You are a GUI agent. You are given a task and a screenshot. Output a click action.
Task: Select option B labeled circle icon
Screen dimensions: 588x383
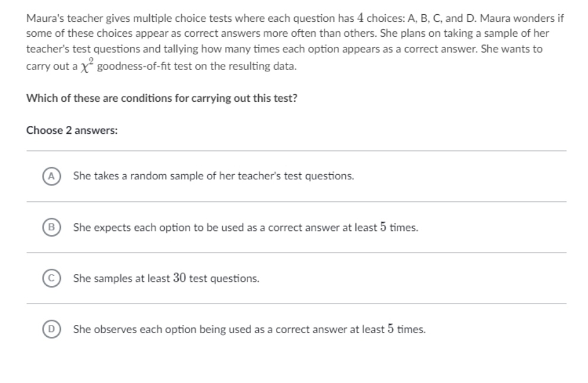tap(51, 227)
